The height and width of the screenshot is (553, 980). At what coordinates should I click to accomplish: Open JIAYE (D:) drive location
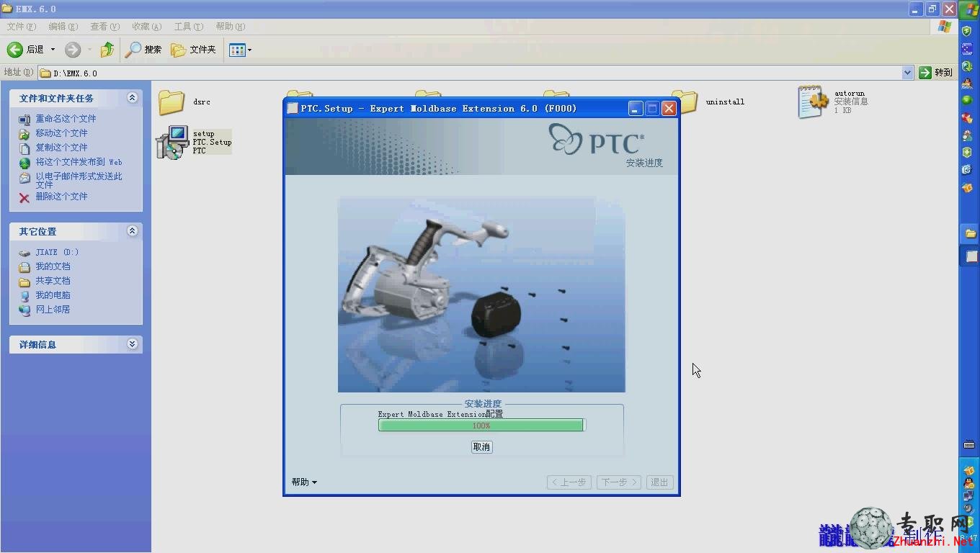click(x=57, y=252)
